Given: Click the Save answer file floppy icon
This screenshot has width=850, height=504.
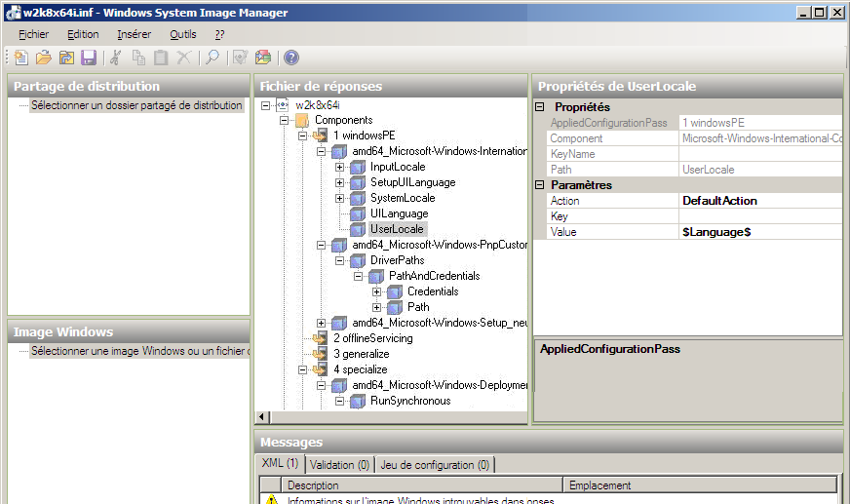Looking at the screenshot, I should pos(89,58).
